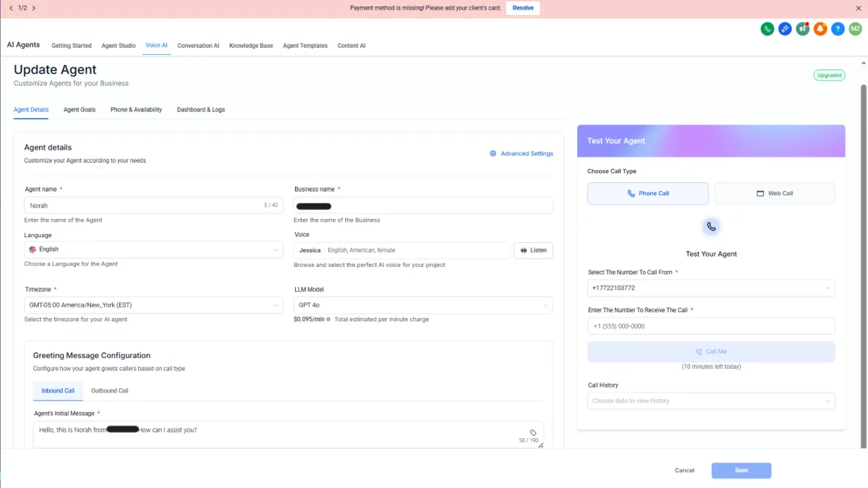Image resolution: width=868 pixels, height=488 pixels.
Task: Open the MZ user profile avatar
Action: click(855, 29)
